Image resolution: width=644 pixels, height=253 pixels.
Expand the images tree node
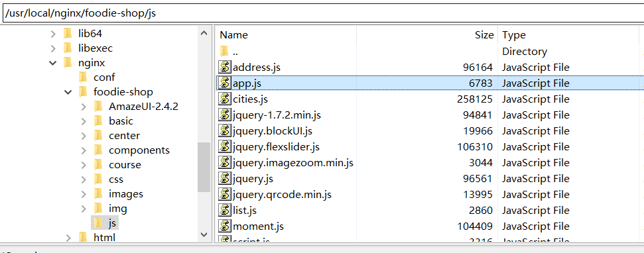84,194
